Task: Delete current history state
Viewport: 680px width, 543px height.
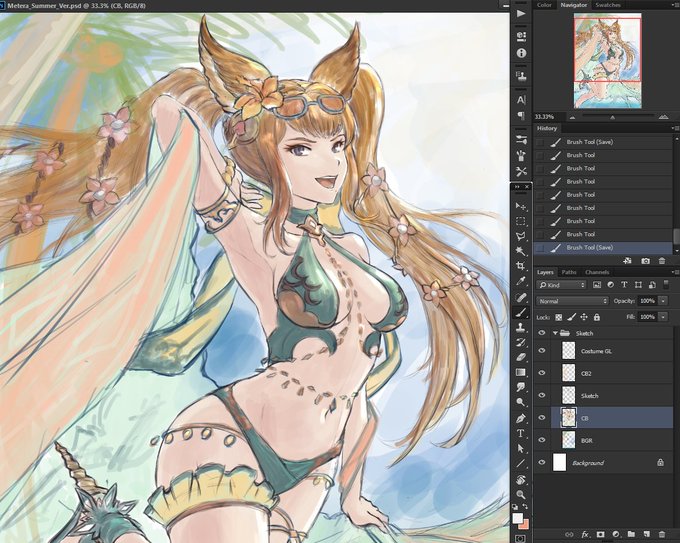Action: (x=662, y=261)
